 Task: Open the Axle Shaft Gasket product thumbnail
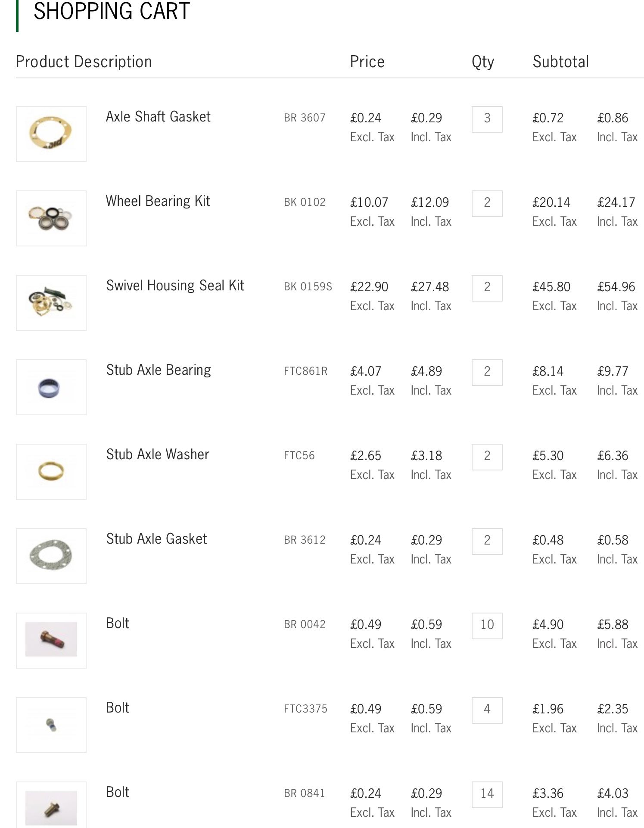tap(51, 134)
